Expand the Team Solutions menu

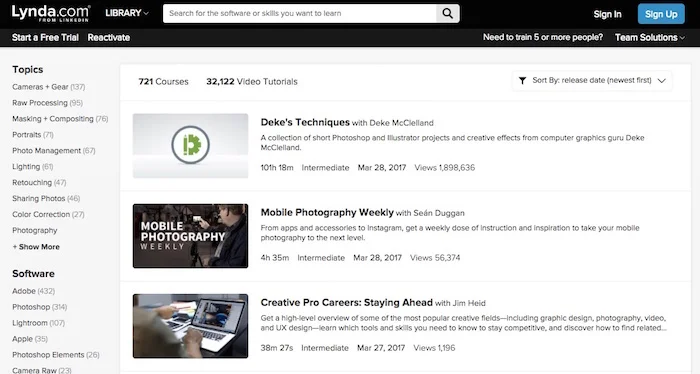[x=650, y=37]
